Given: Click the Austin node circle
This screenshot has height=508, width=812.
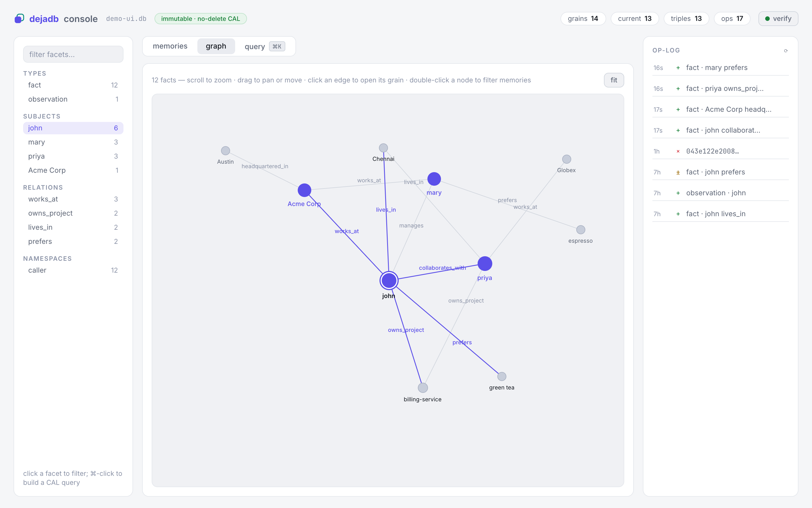Looking at the screenshot, I should click(226, 150).
